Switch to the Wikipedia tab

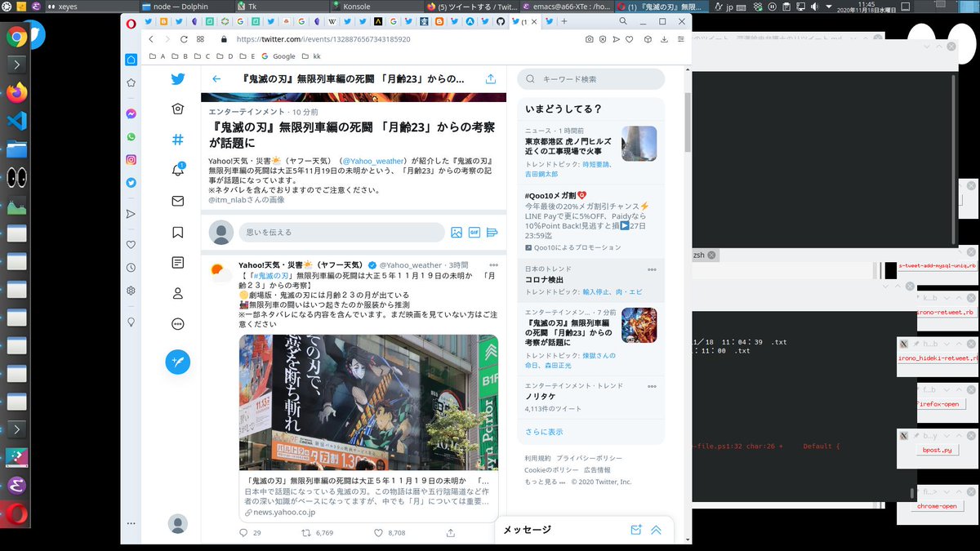[x=333, y=22]
